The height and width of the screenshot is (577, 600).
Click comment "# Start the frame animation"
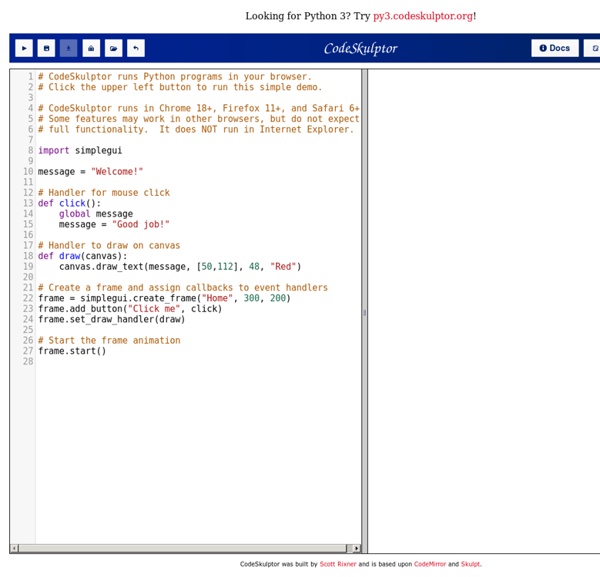tap(109, 340)
